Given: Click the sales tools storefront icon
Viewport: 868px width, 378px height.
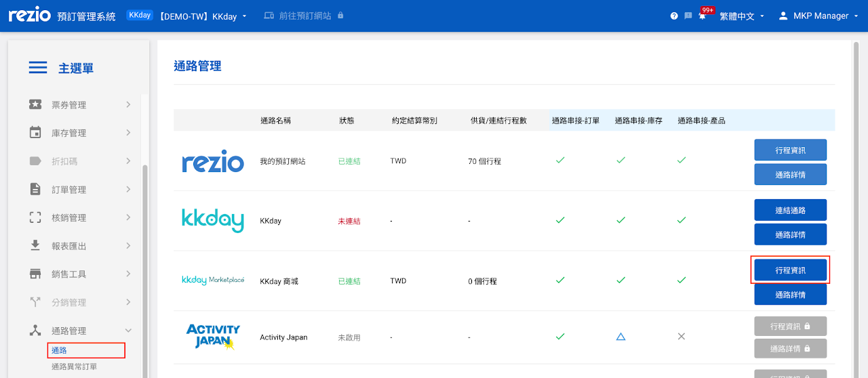Looking at the screenshot, I should click(x=35, y=274).
